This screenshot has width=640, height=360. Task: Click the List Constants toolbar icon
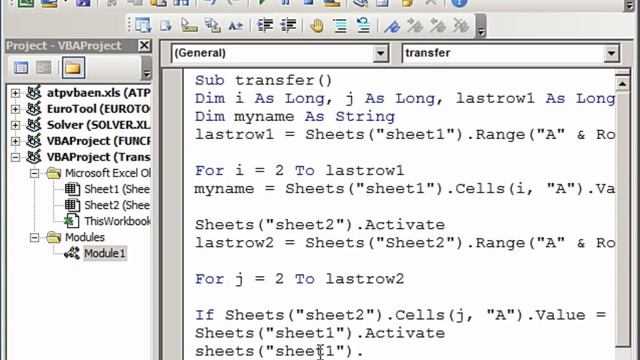166,26
